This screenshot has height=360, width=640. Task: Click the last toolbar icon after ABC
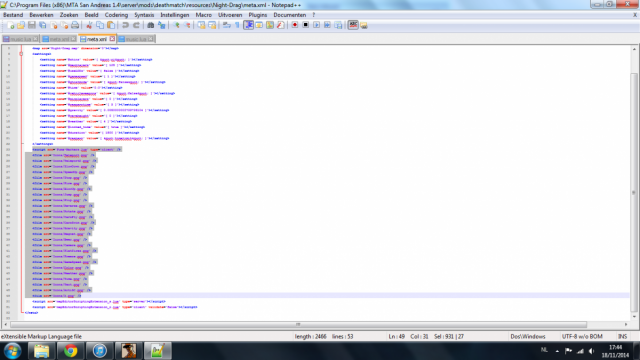pyautogui.click(x=364, y=25)
